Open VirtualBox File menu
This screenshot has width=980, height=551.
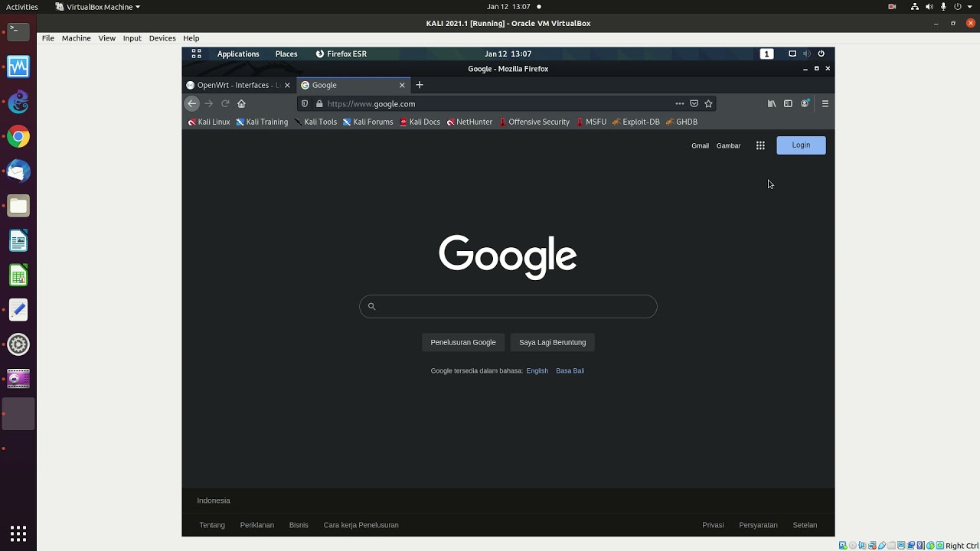(x=47, y=38)
